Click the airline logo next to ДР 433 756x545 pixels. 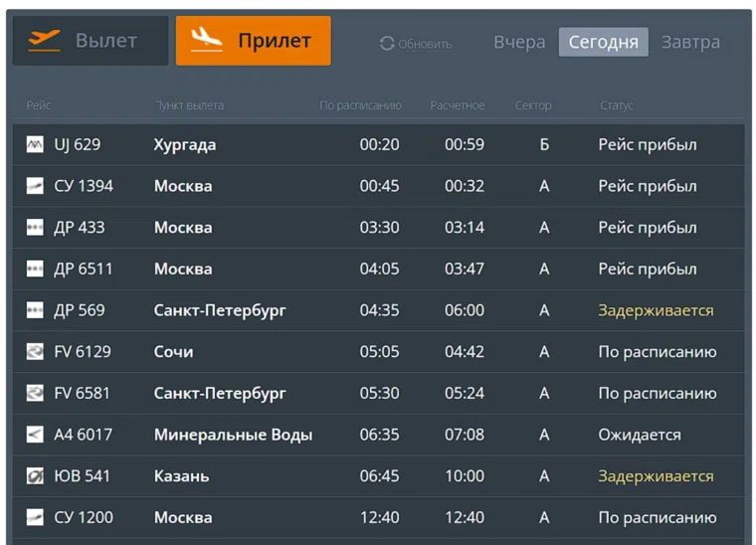[x=35, y=228]
